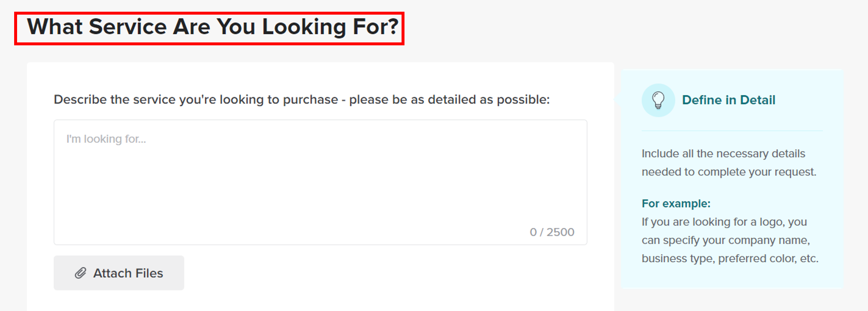Click "can specify your company name" text
The width and height of the screenshot is (868, 311).
click(726, 240)
